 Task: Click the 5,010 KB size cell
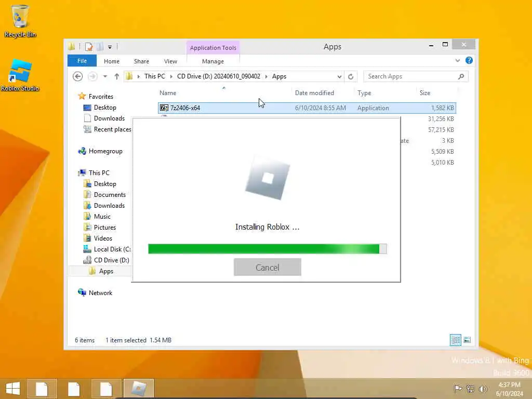(x=443, y=162)
